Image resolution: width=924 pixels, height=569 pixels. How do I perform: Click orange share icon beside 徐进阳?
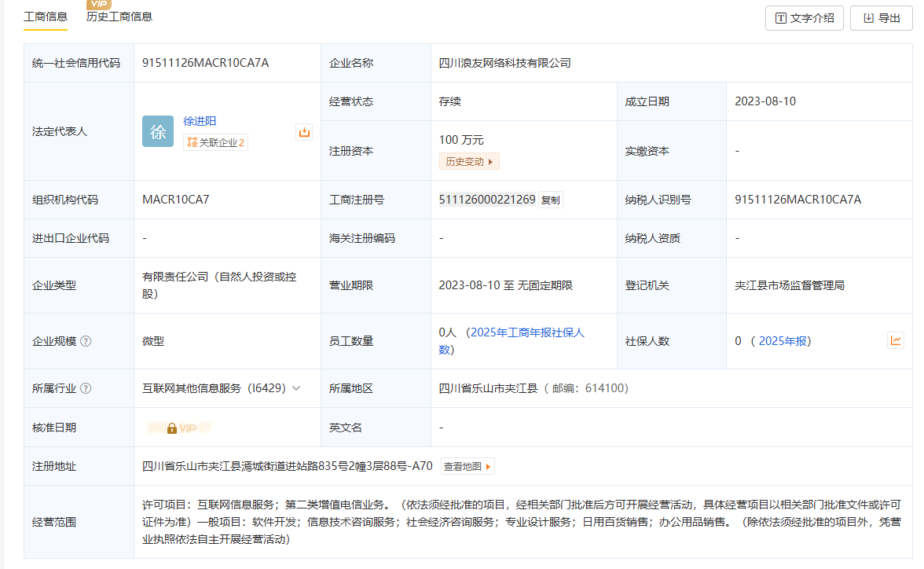pyautogui.click(x=304, y=132)
